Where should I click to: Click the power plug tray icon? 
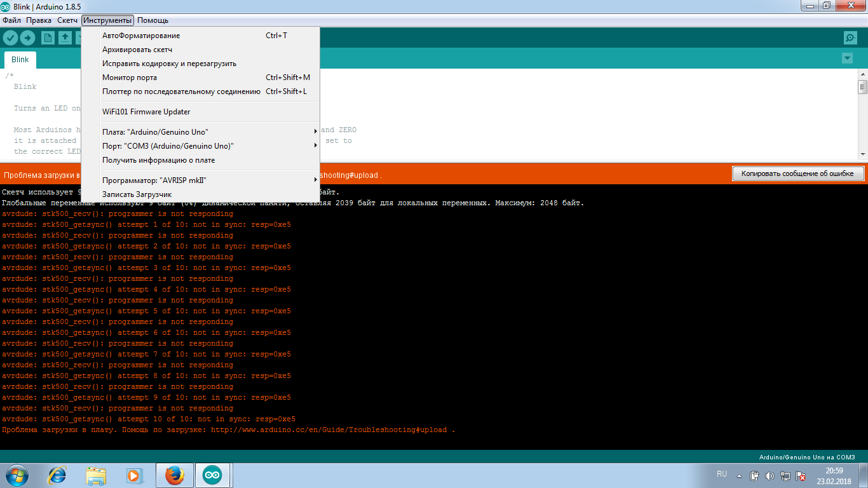pos(754,475)
